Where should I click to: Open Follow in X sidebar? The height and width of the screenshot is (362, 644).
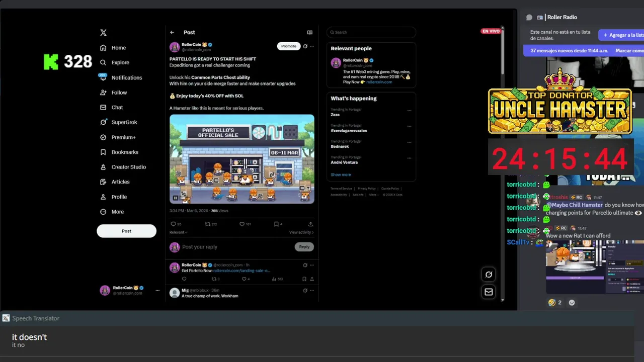113,93
